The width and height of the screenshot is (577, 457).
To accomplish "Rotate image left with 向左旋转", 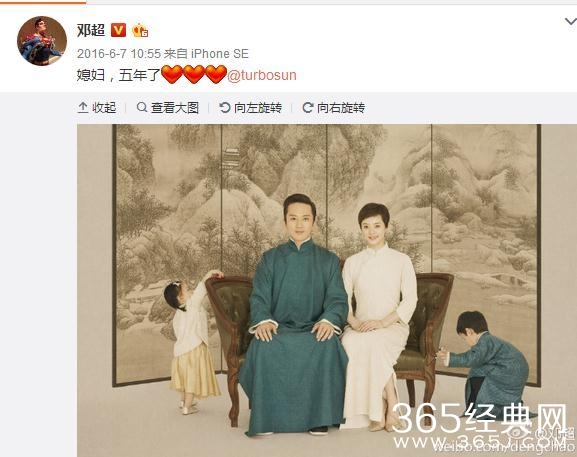I will click(258, 108).
